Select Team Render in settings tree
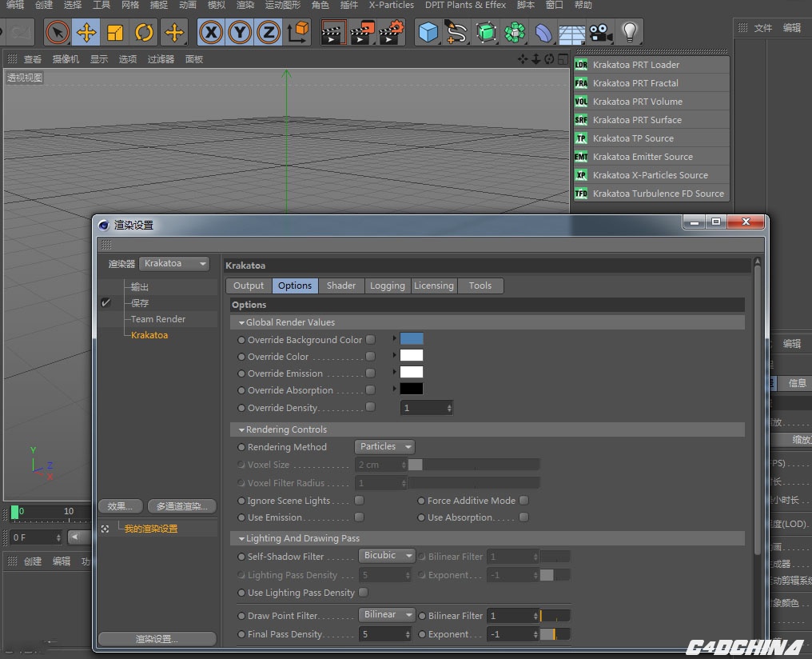 (x=158, y=319)
